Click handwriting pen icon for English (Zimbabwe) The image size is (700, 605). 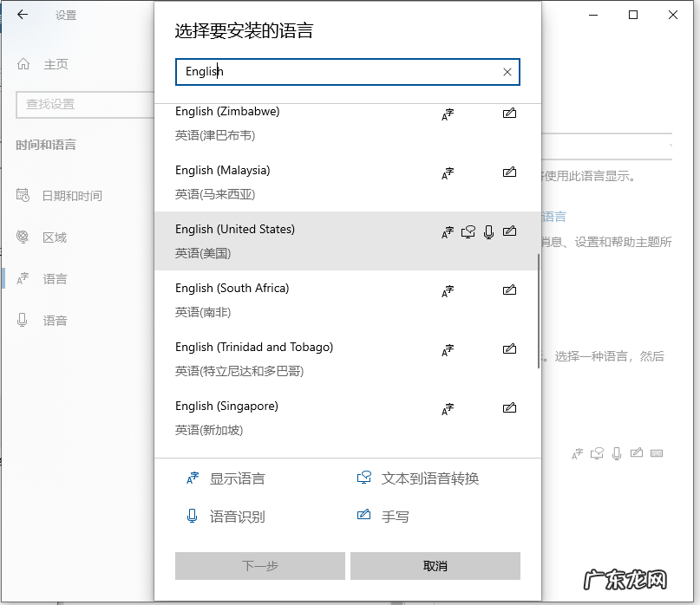coord(509,114)
